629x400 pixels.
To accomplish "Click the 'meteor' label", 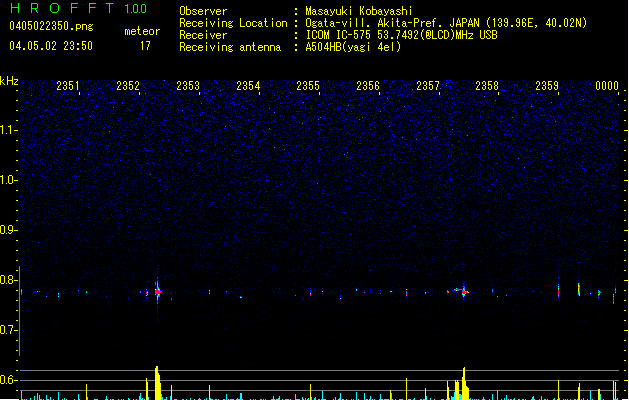I will click(x=142, y=31).
